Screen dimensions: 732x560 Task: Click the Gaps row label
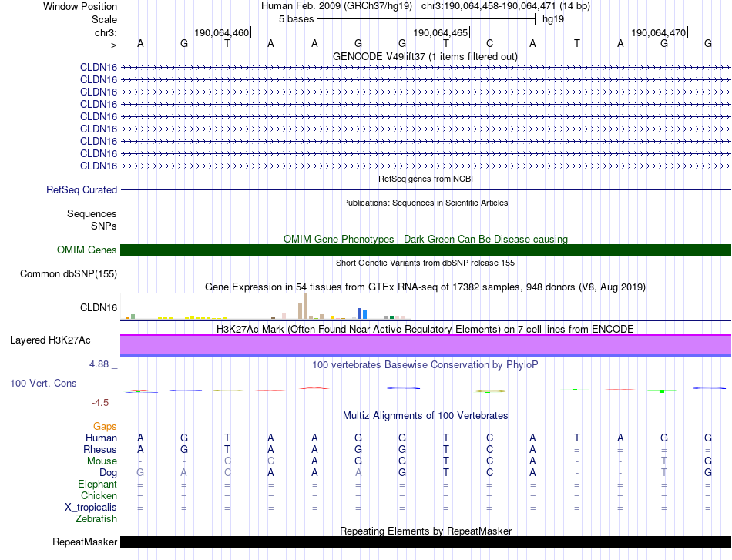tap(105, 426)
